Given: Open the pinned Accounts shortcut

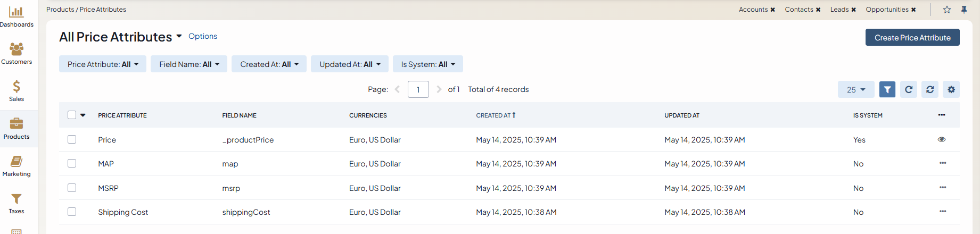Looking at the screenshot, I should click(x=753, y=10).
